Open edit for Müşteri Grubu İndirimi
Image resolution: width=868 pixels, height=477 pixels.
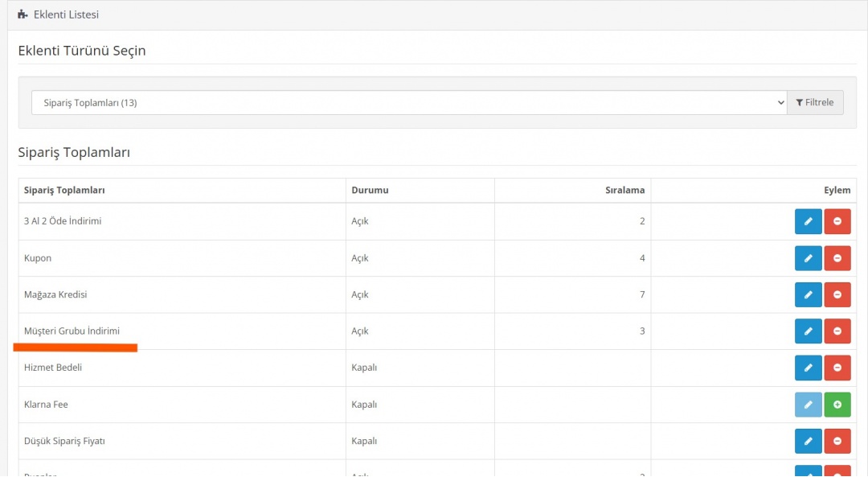(808, 331)
